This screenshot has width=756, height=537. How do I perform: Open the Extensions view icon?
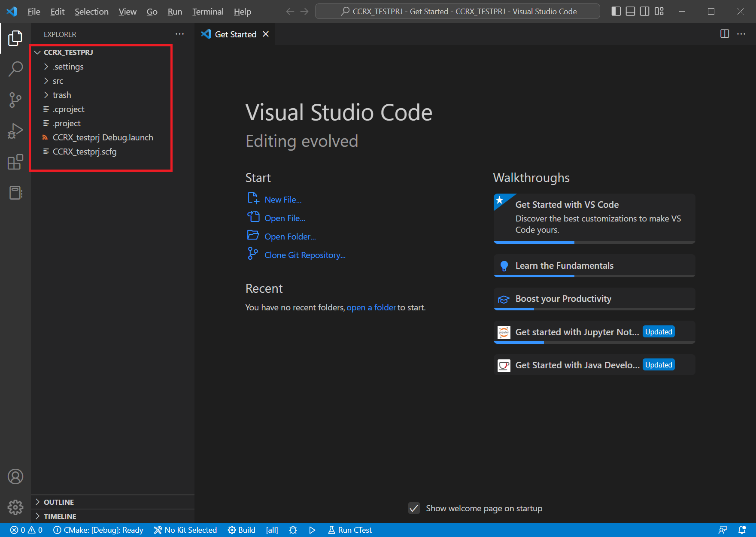(15, 162)
